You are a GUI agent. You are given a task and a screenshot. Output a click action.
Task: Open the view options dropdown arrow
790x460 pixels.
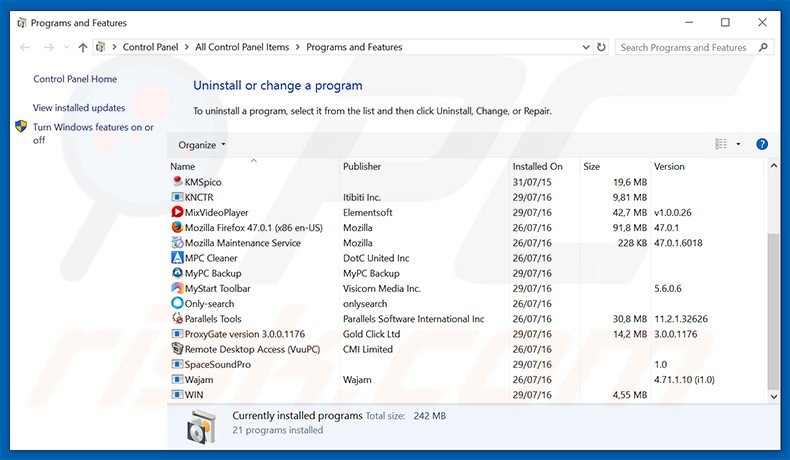click(738, 144)
